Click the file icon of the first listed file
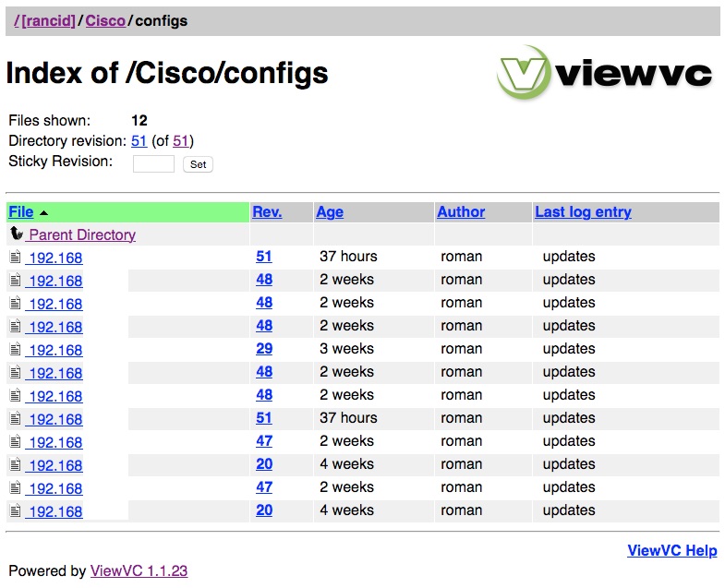 pyautogui.click(x=15, y=258)
